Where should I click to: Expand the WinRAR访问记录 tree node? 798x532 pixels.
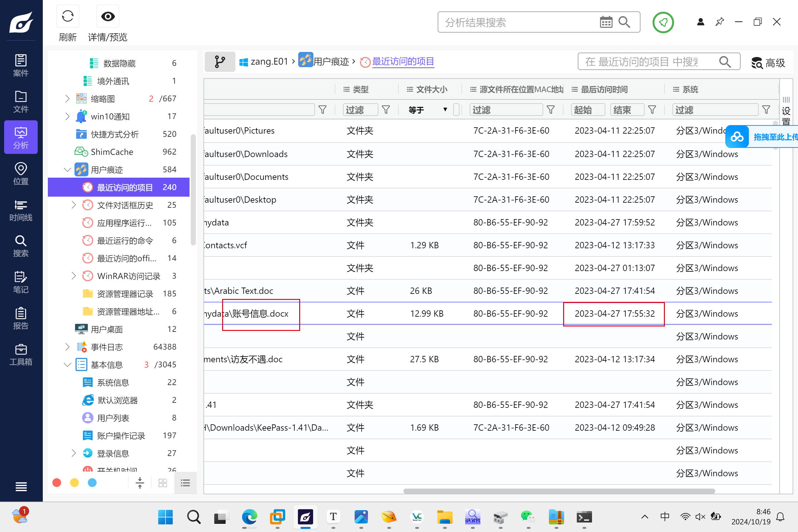click(74, 276)
